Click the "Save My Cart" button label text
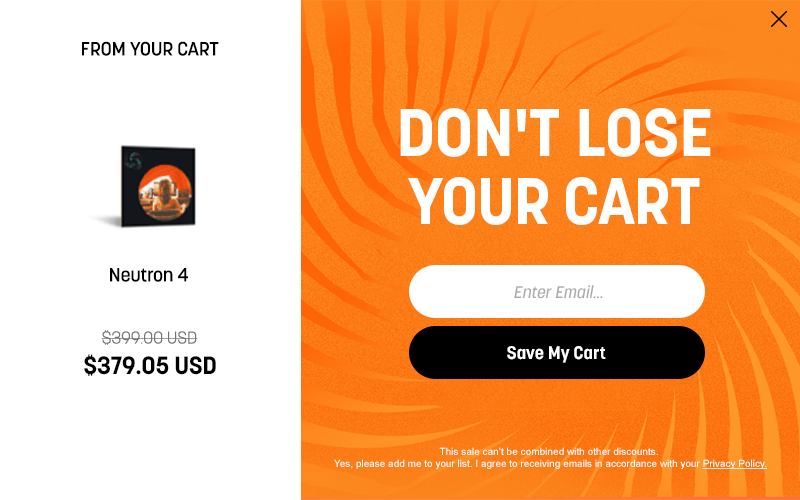The height and width of the screenshot is (500, 800). pos(556,353)
